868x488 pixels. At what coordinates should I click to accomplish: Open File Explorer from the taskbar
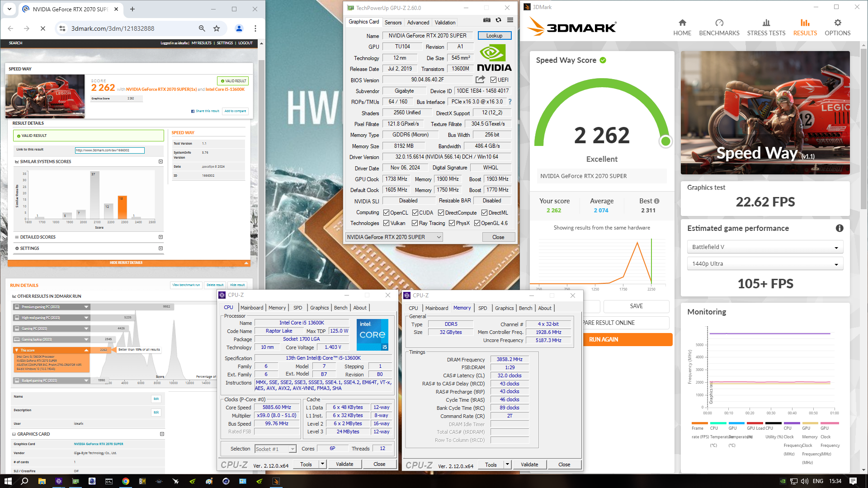click(42, 481)
